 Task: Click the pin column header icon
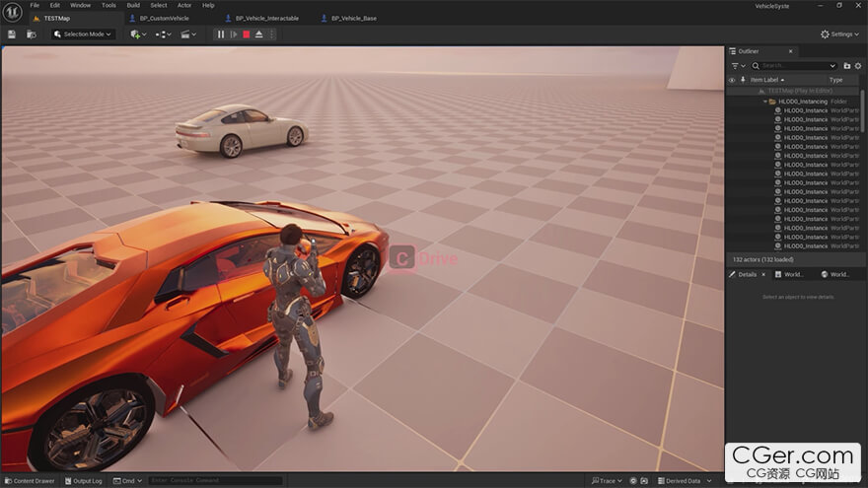coord(743,80)
